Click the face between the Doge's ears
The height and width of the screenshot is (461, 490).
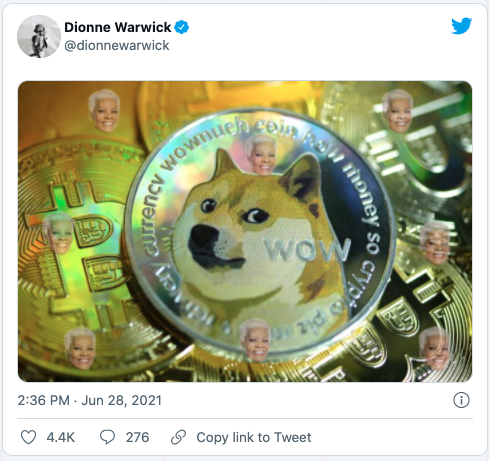[261, 155]
